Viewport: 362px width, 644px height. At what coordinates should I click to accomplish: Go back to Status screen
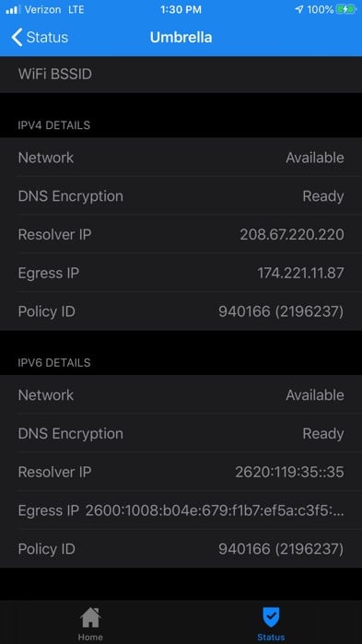click(x=40, y=38)
